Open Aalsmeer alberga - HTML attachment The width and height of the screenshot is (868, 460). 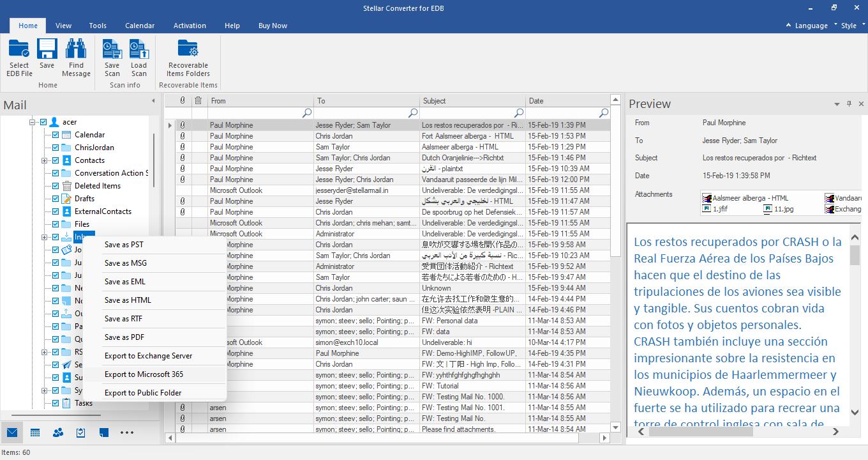click(x=745, y=199)
